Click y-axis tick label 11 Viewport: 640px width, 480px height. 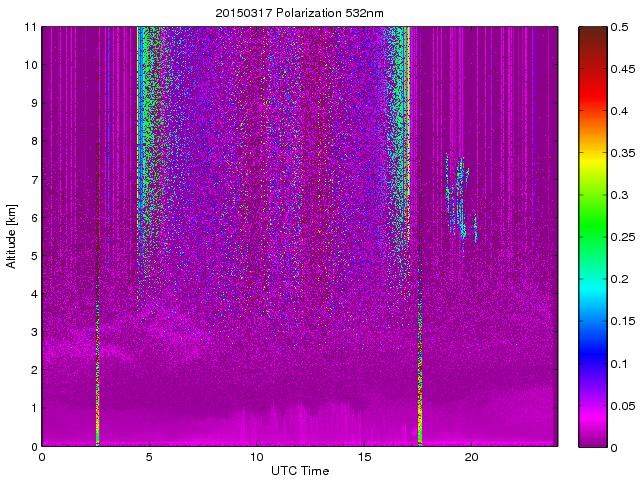pyautogui.click(x=31, y=27)
